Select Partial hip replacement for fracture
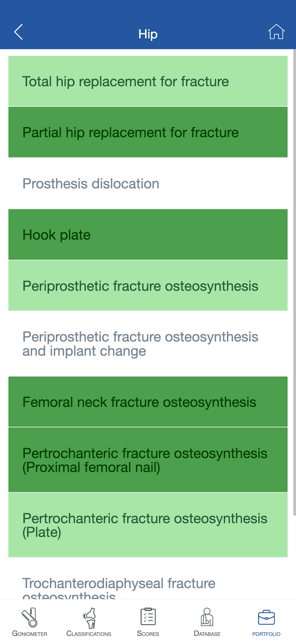Image resolution: width=296 pixels, height=644 pixels. pyautogui.click(x=148, y=132)
